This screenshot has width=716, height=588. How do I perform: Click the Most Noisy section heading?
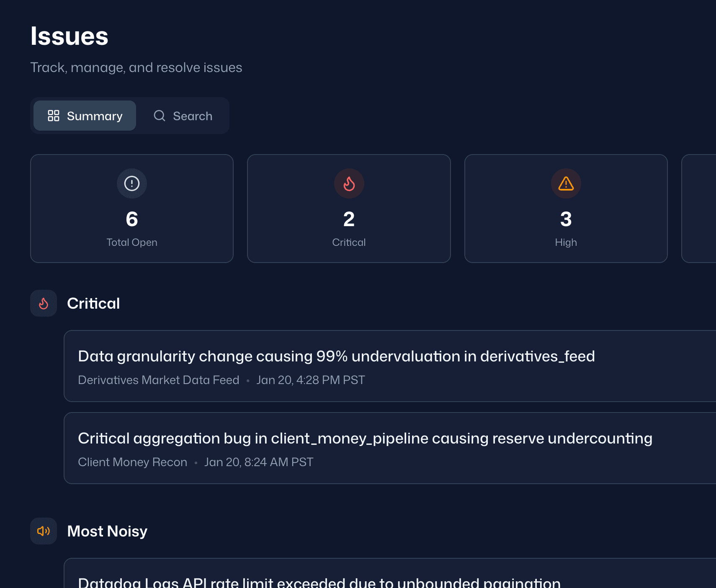tap(107, 531)
